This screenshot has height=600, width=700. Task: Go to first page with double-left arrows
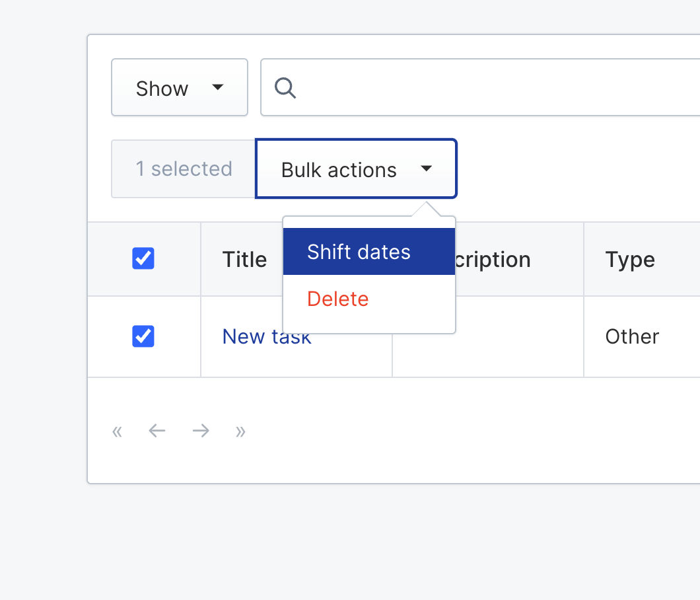click(117, 431)
